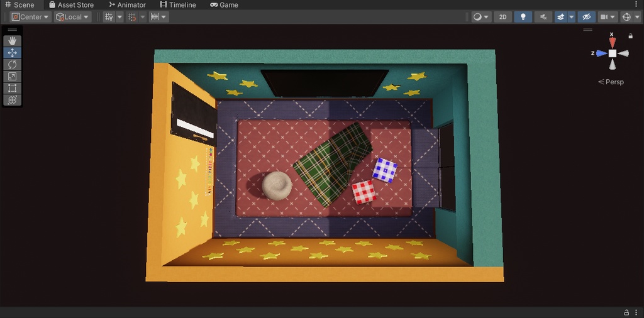This screenshot has width=644, height=318.
Task: Click the increment snapping ruler icon
Action: pyautogui.click(x=155, y=17)
